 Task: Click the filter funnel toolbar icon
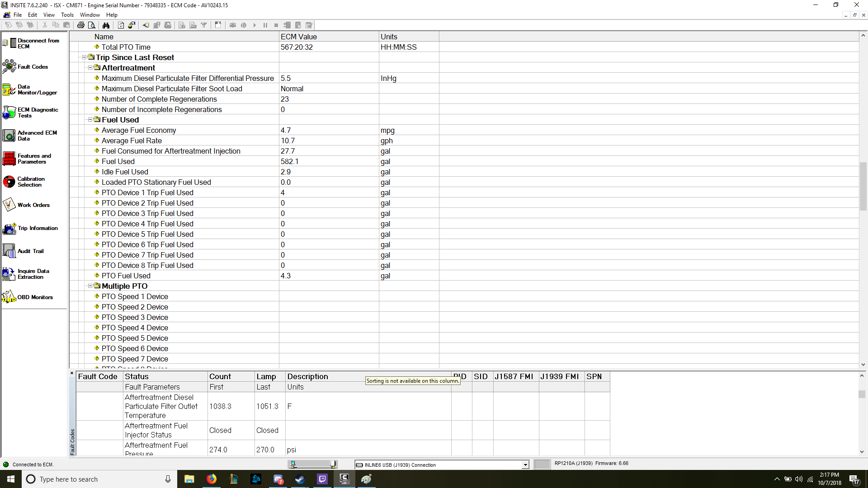pos(204,25)
